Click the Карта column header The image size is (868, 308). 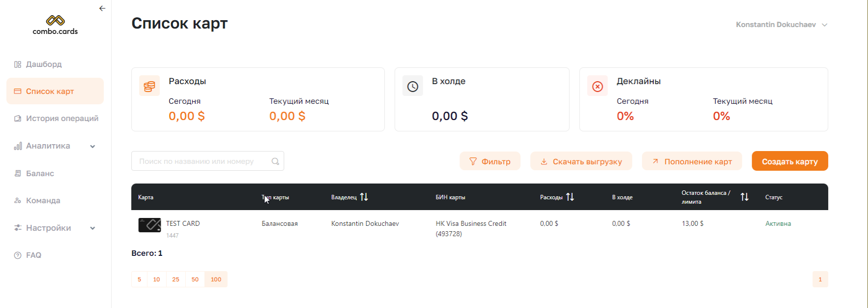146,197
